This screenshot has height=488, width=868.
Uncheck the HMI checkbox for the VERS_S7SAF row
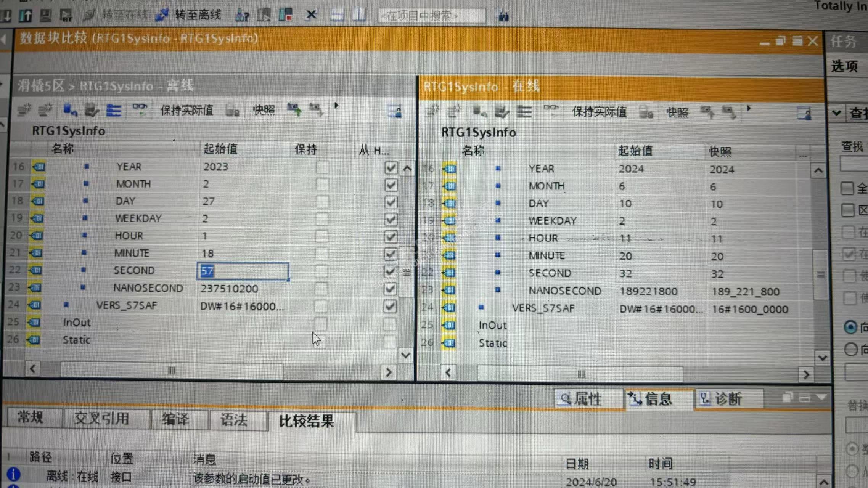390,307
